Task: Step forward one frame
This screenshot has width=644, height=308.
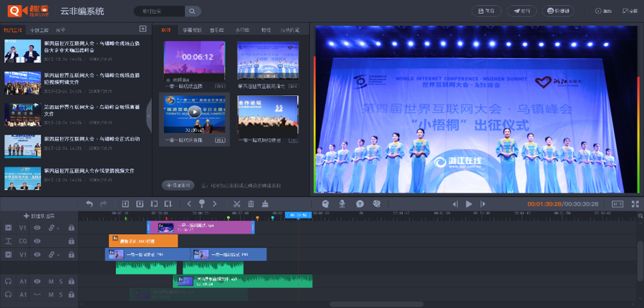Action: (483, 203)
